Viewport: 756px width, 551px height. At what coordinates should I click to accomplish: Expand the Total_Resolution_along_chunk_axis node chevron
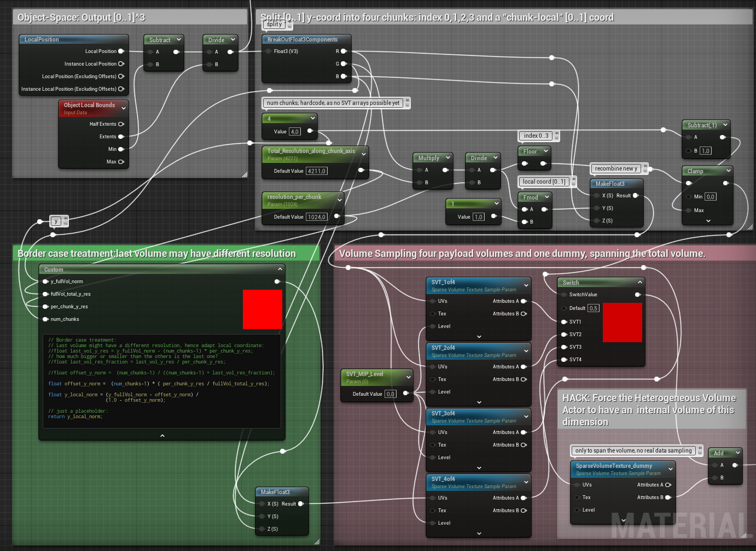click(363, 154)
